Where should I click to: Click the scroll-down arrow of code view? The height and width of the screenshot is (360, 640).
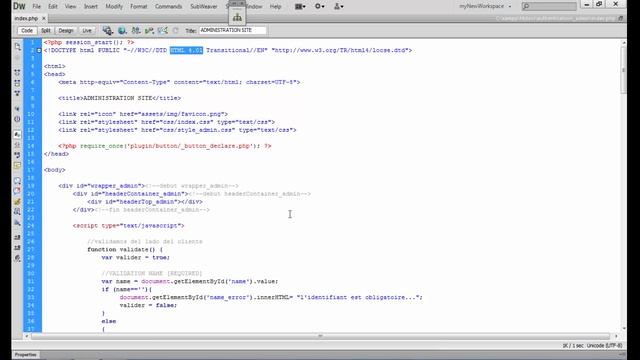623,329
